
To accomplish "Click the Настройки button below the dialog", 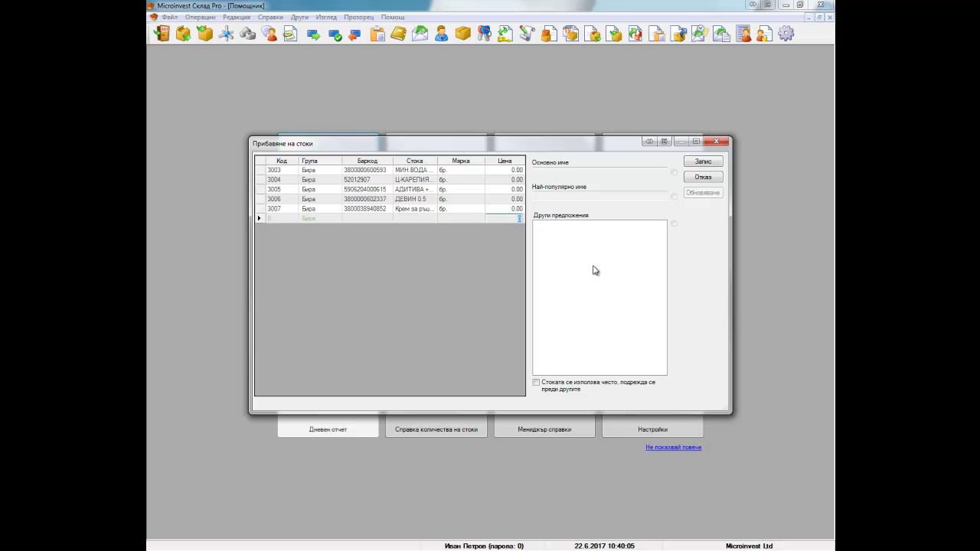I will point(652,429).
